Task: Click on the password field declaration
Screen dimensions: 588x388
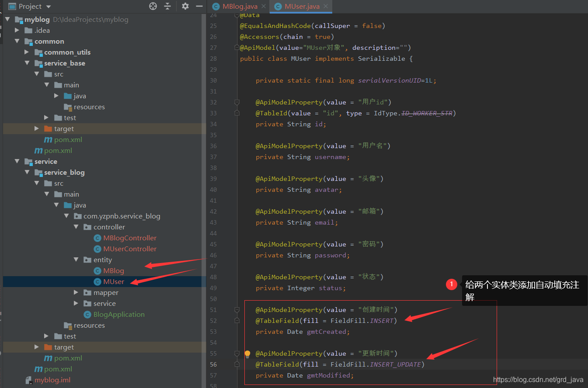Action: click(303, 255)
